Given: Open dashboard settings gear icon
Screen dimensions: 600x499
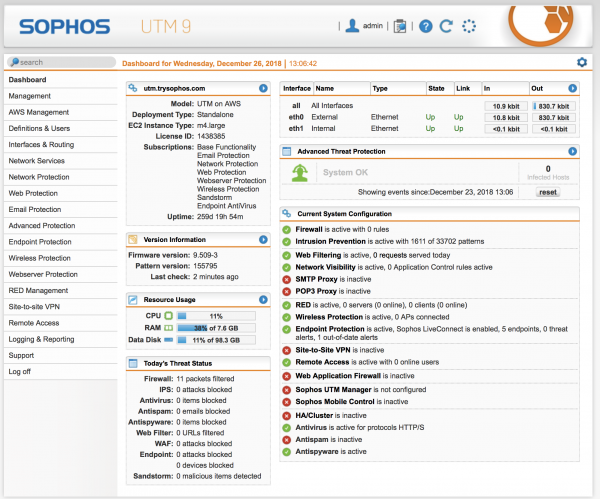Looking at the screenshot, I should [582, 62].
